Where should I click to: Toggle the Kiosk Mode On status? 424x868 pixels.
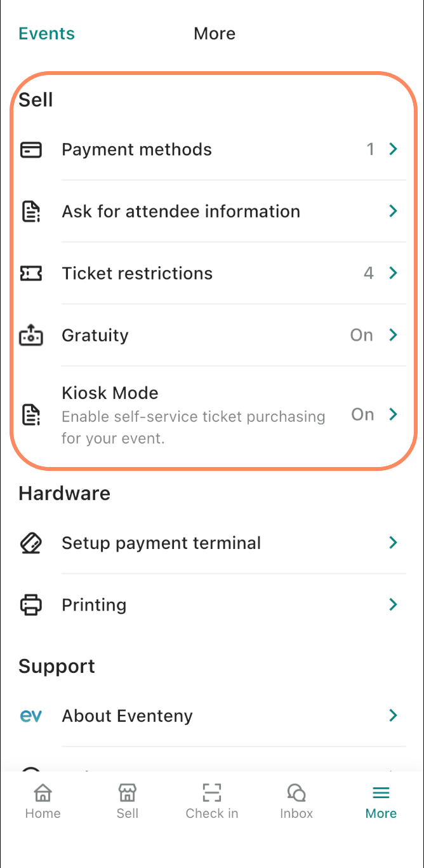coord(362,415)
